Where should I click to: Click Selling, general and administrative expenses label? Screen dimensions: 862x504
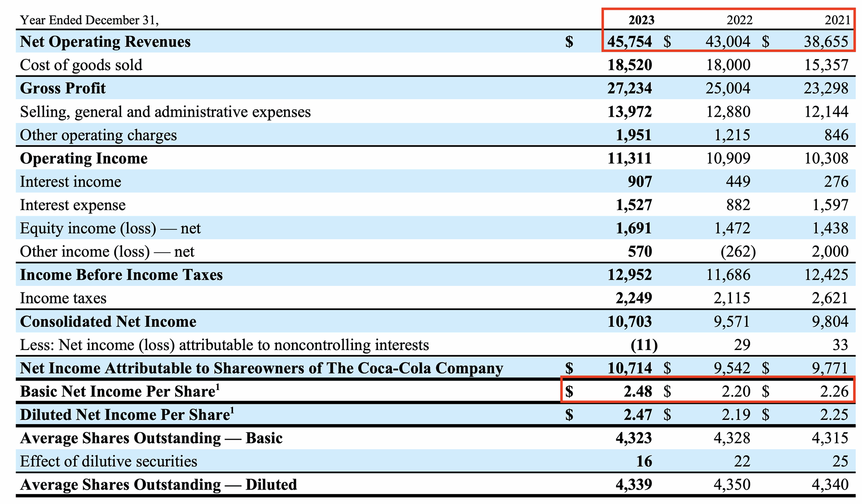pyautogui.click(x=165, y=112)
